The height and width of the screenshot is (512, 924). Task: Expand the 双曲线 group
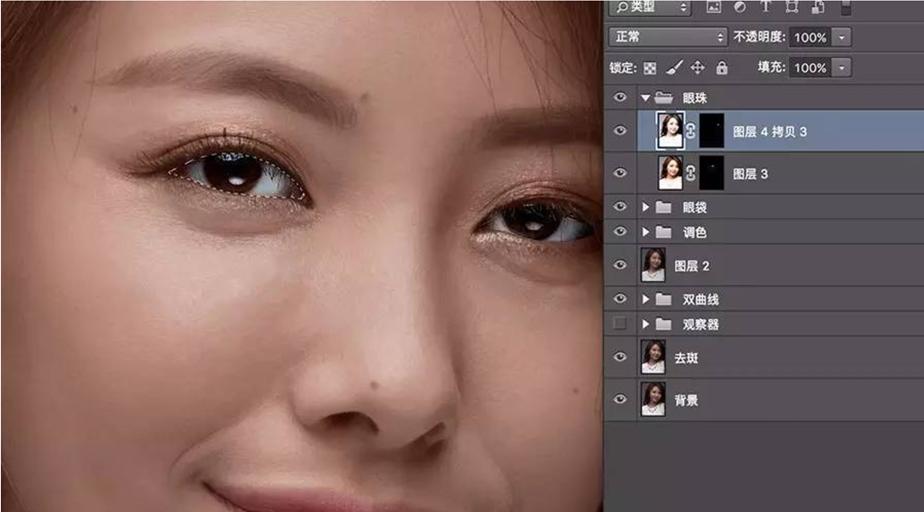645,299
